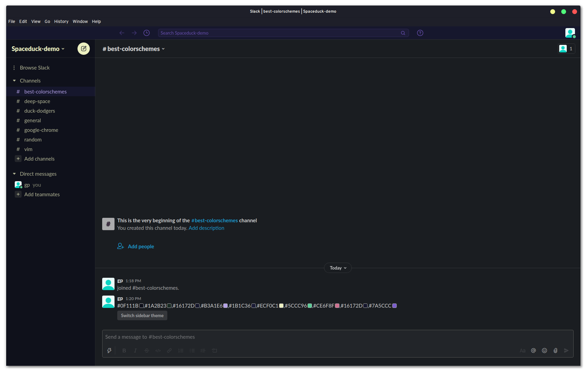
Task: Mention someone with @ icon
Action: click(x=533, y=350)
